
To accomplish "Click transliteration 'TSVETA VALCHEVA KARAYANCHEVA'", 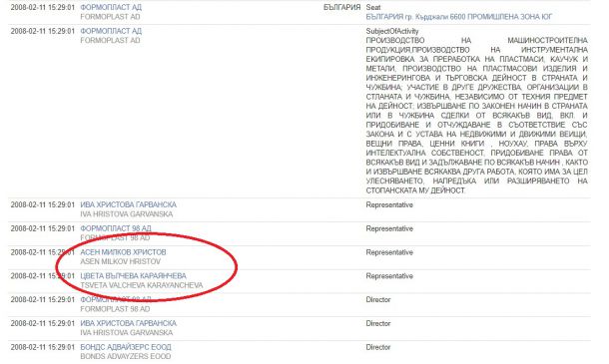I will [x=142, y=285].
